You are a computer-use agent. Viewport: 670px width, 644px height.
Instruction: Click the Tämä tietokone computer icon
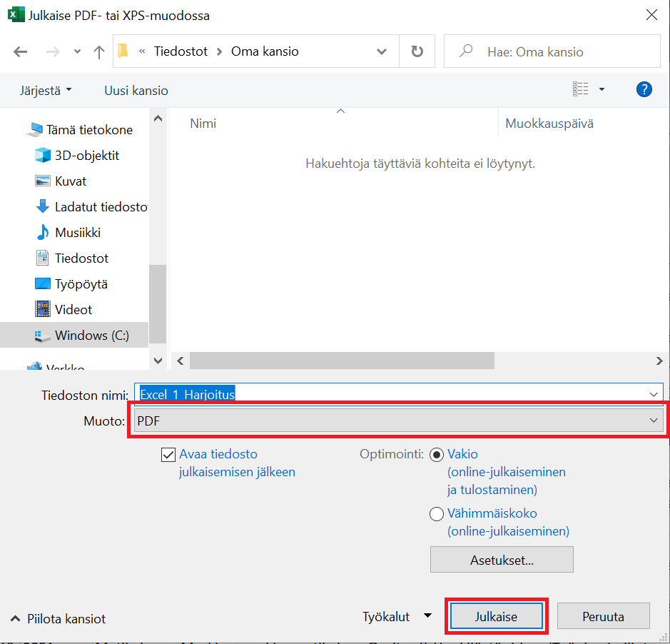point(35,129)
